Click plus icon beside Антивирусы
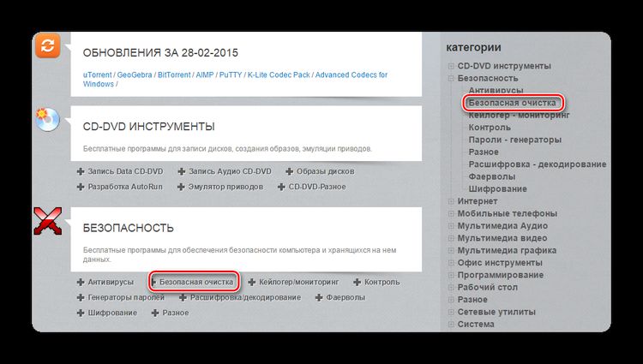The width and height of the screenshot is (643, 364). (81, 282)
